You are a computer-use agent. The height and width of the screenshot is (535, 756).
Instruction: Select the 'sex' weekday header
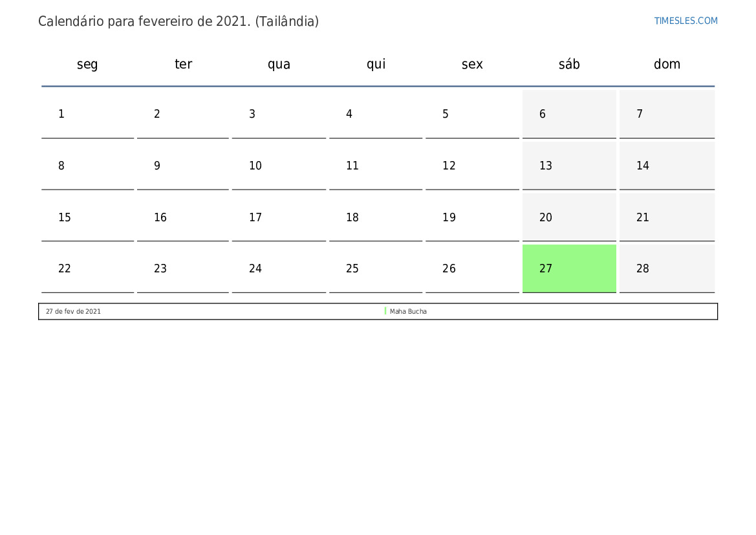pos(472,64)
